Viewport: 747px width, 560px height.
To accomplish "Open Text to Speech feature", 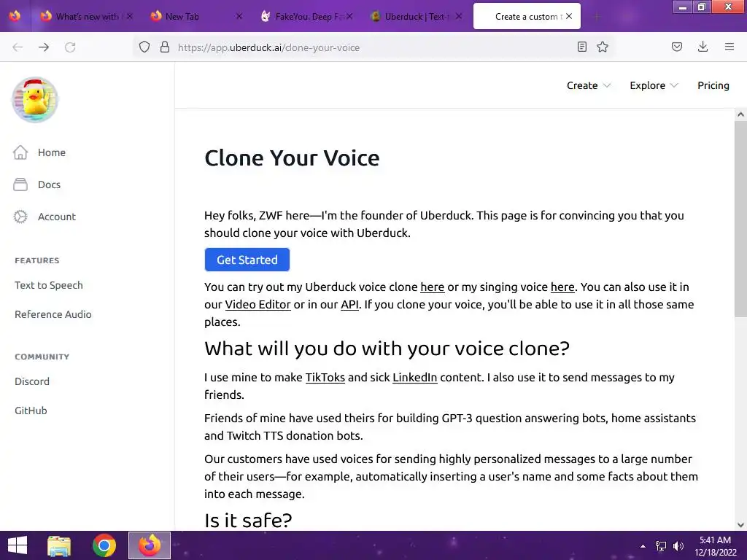I will [49, 285].
